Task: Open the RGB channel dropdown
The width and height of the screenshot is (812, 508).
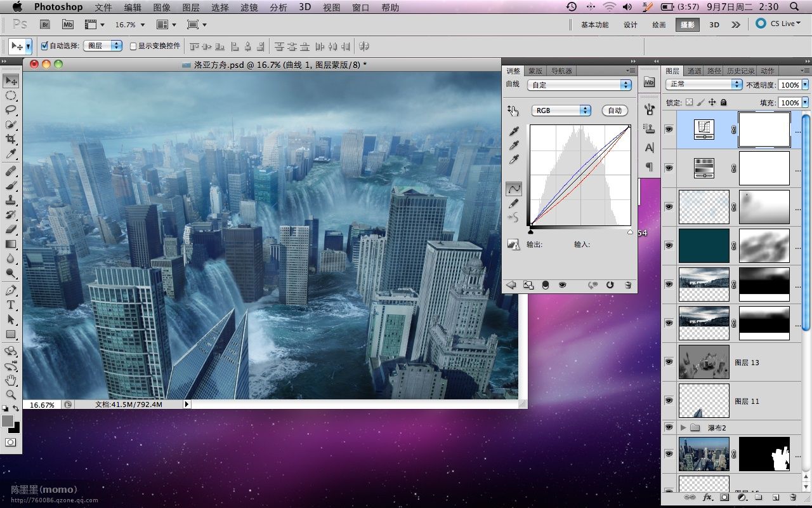Action: click(x=561, y=110)
